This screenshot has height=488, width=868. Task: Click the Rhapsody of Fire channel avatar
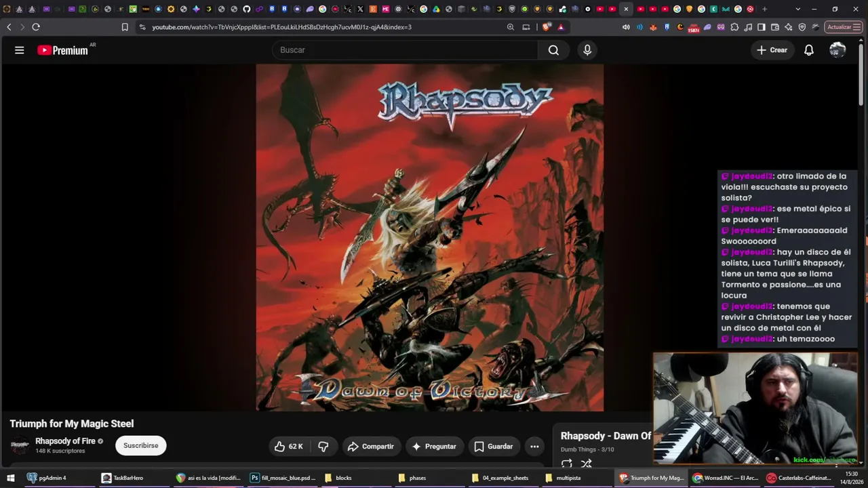20,446
